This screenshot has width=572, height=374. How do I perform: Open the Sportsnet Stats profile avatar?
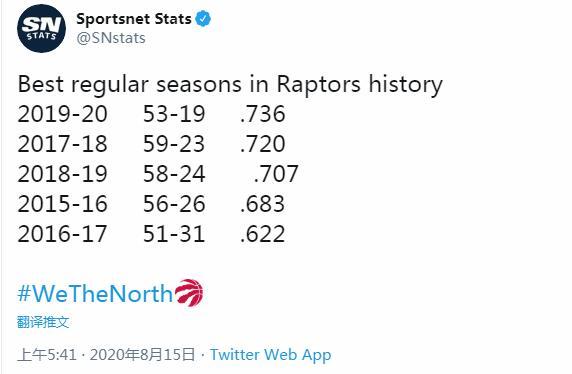41,28
